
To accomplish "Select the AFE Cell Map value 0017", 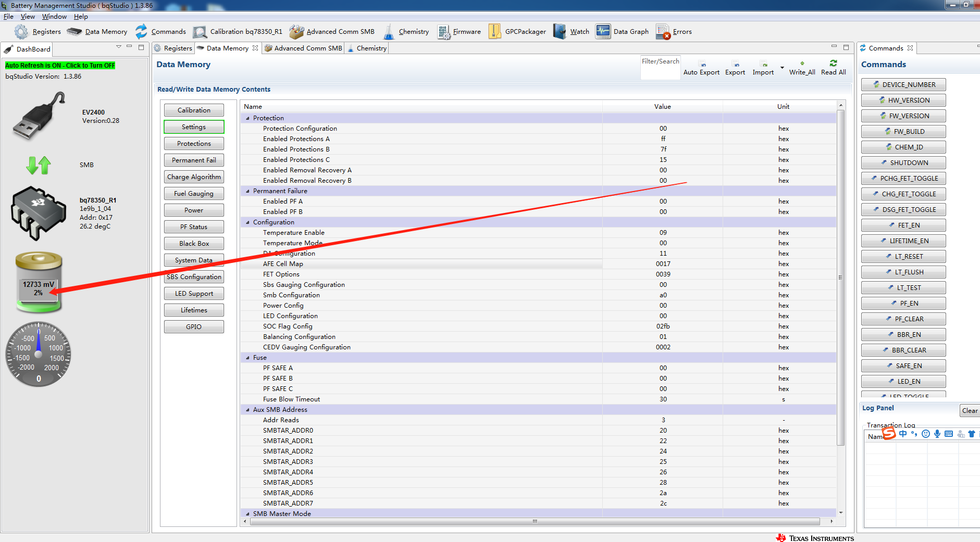I will pyautogui.click(x=663, y=264).
